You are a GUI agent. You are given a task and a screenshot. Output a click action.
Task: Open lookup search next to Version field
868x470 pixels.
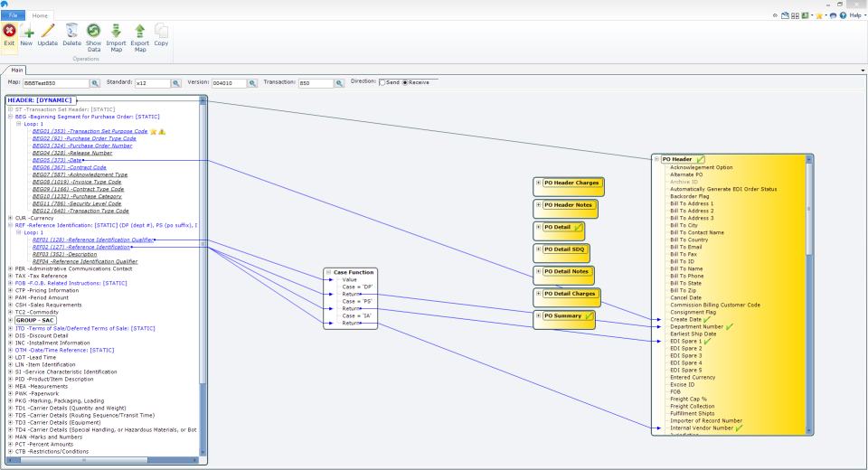tap(252, 83)
